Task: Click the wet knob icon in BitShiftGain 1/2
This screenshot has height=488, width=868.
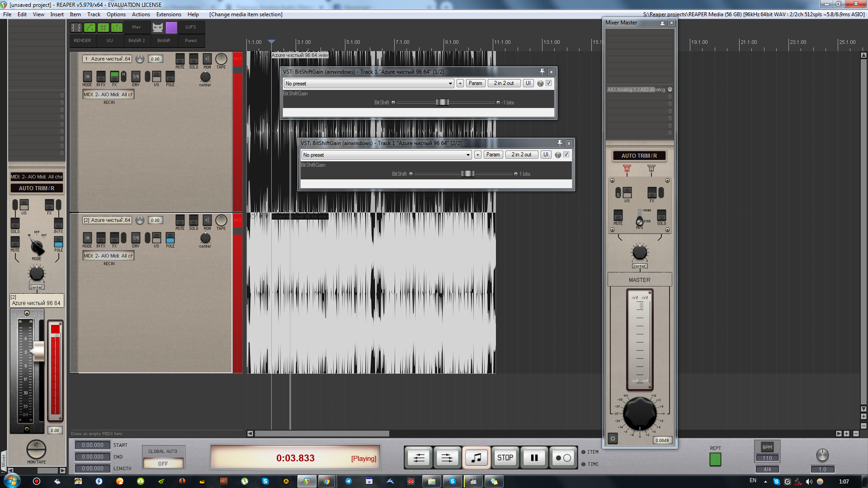Action: (x=540, y=84)
